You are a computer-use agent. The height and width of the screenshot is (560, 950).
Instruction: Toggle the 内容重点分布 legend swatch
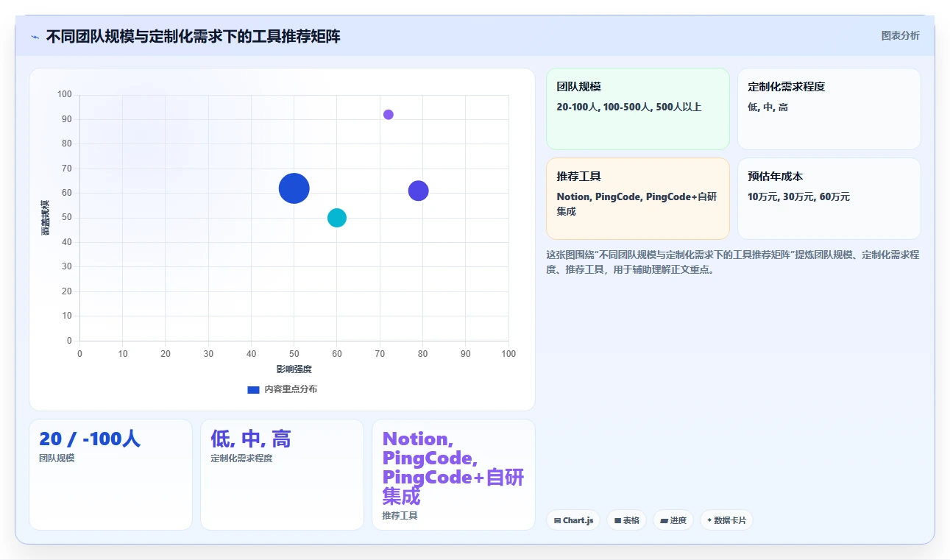[x=253, y=389]
